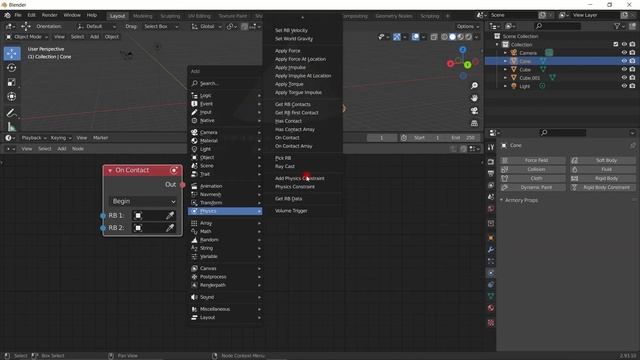
Task: Click the Force Field physics button
Action: click(533, 160)
